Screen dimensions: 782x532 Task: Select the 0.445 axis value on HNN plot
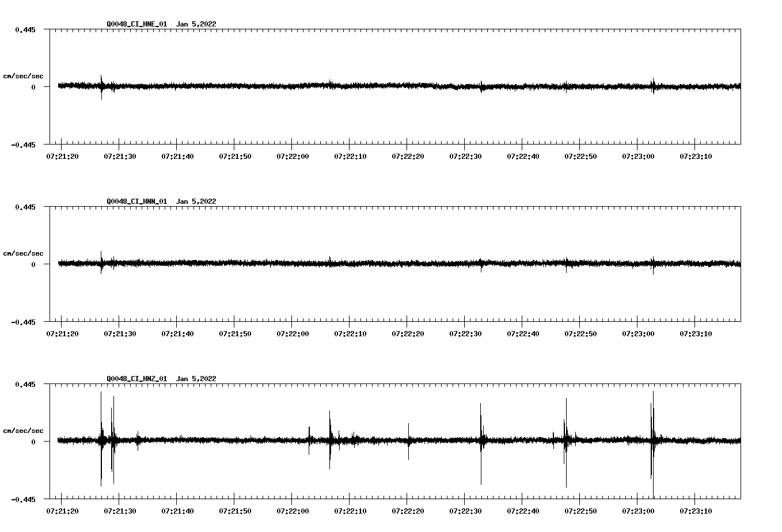(26, 207)
